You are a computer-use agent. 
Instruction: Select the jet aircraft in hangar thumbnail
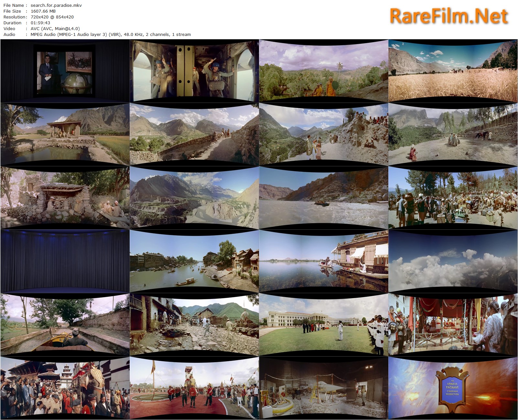pos(324,388)
